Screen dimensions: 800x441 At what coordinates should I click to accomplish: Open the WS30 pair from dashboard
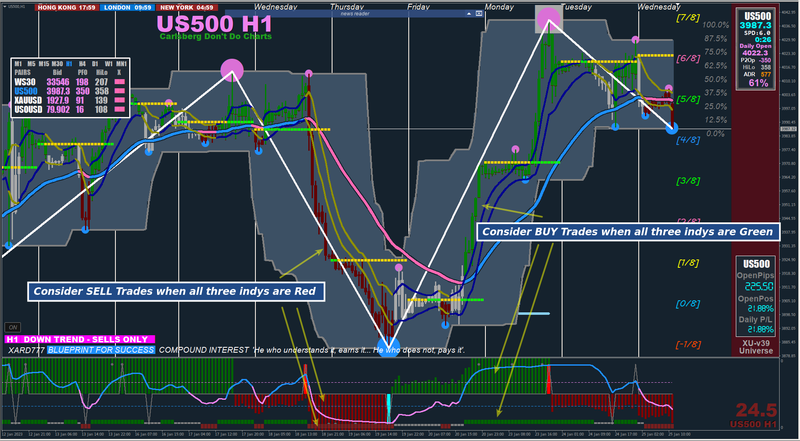(x=25, y=82)
